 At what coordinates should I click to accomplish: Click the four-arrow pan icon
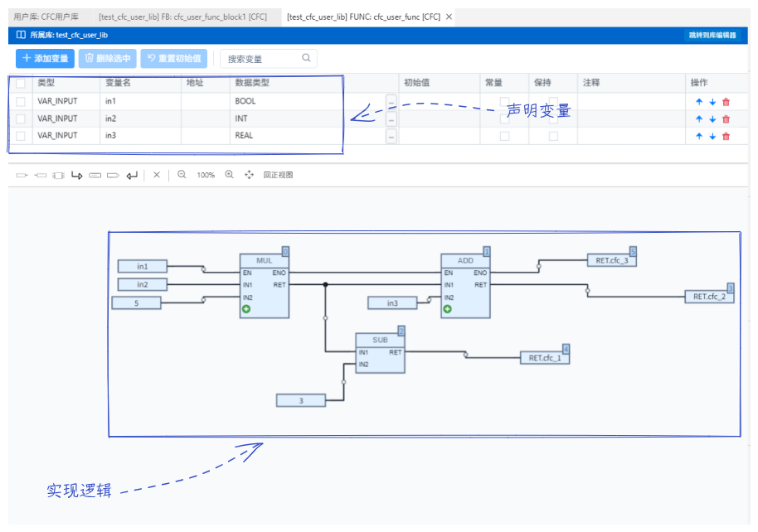click(249, 175)
